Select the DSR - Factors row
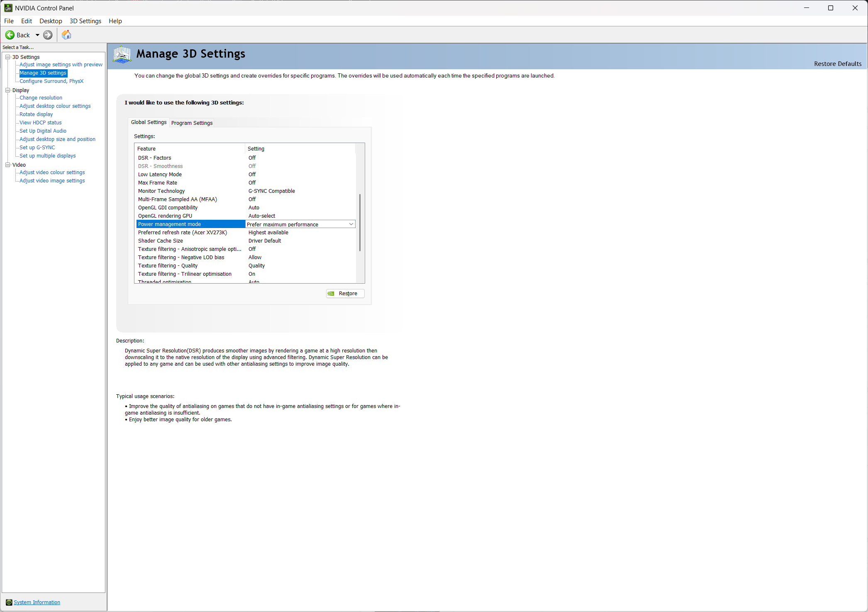This screenshot has width=868, height=612. click(246, 158)
